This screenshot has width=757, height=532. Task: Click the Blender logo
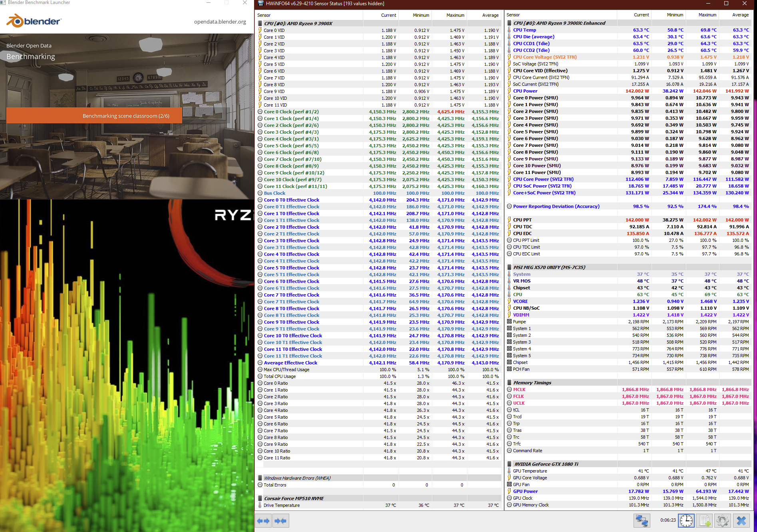coord(34,21)
